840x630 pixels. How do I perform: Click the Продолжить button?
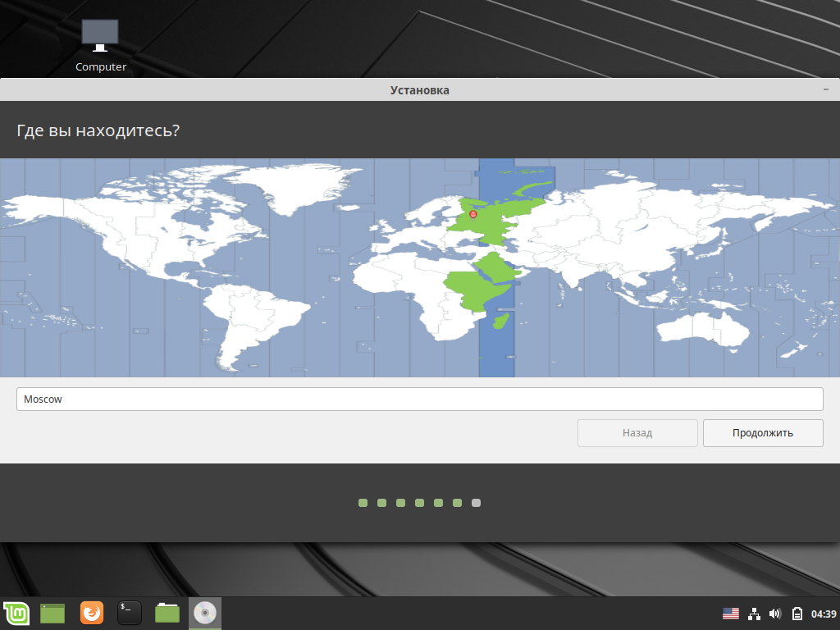(x=763, y=433)
